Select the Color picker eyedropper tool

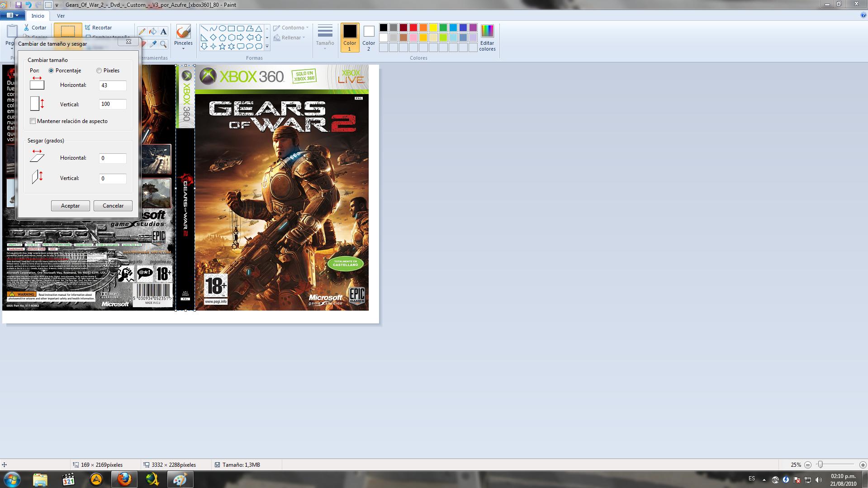153,44
